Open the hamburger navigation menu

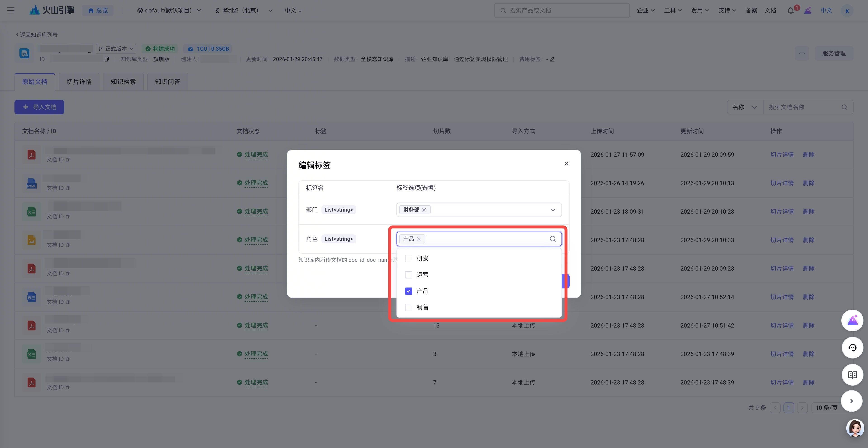pyautogui.click(x=11, y=10)
